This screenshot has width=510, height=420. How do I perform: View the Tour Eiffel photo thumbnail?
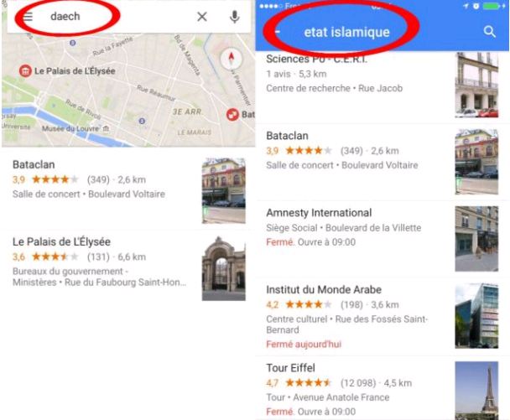(x=476, y=391)
